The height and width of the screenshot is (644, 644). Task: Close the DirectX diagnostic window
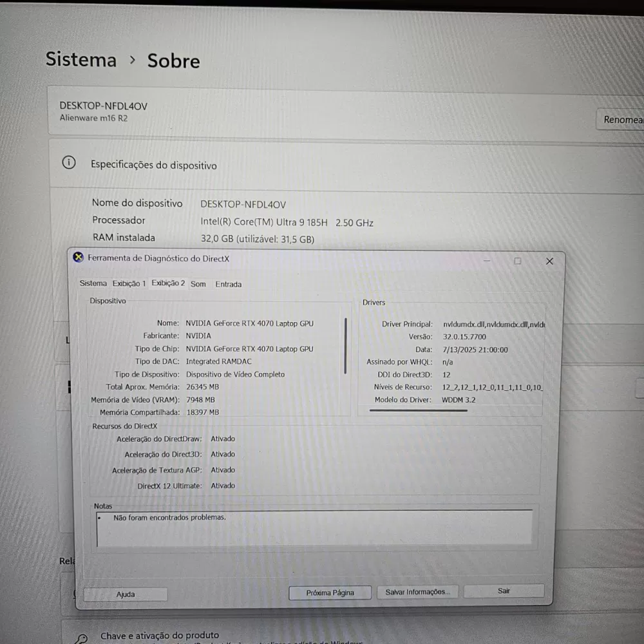point(549,261)
